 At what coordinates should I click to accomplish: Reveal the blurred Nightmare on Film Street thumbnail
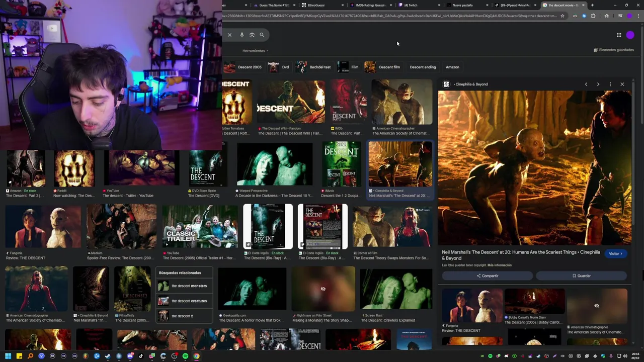(323, 289)
